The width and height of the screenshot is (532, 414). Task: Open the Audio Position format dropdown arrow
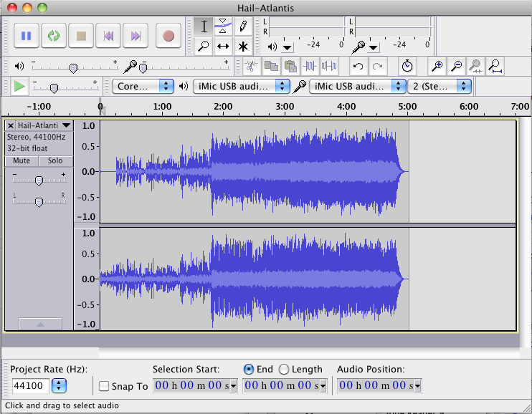click(x=418, y=386)
